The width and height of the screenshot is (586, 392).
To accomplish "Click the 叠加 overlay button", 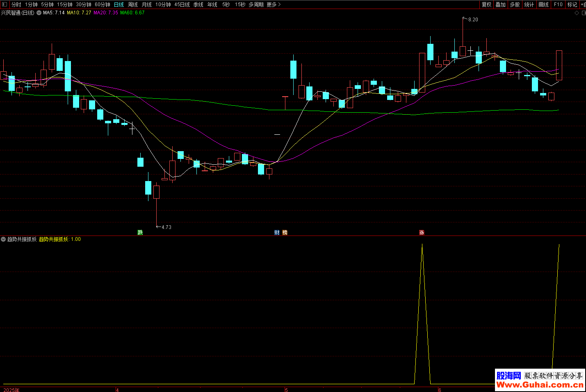I will pos(500,5).
